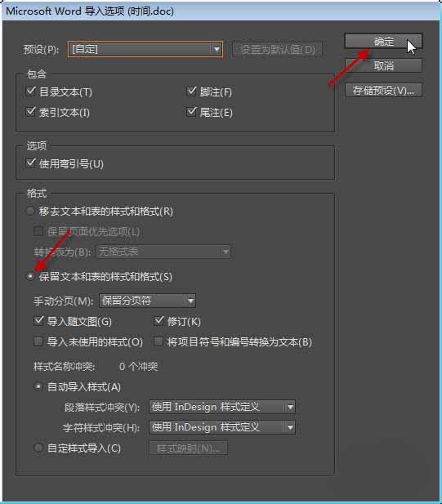Click the 确定 button

[x=383, y=41]
